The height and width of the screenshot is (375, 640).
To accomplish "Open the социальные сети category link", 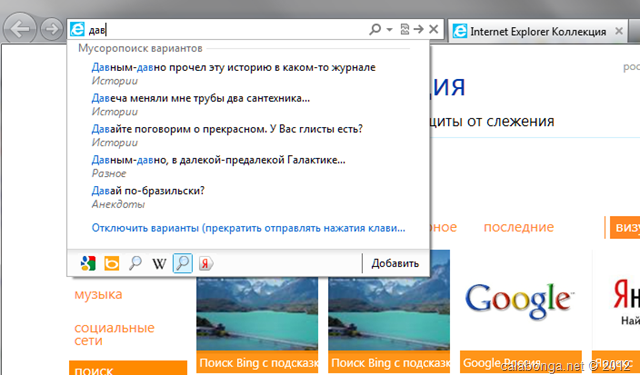I will coord(114,334).
